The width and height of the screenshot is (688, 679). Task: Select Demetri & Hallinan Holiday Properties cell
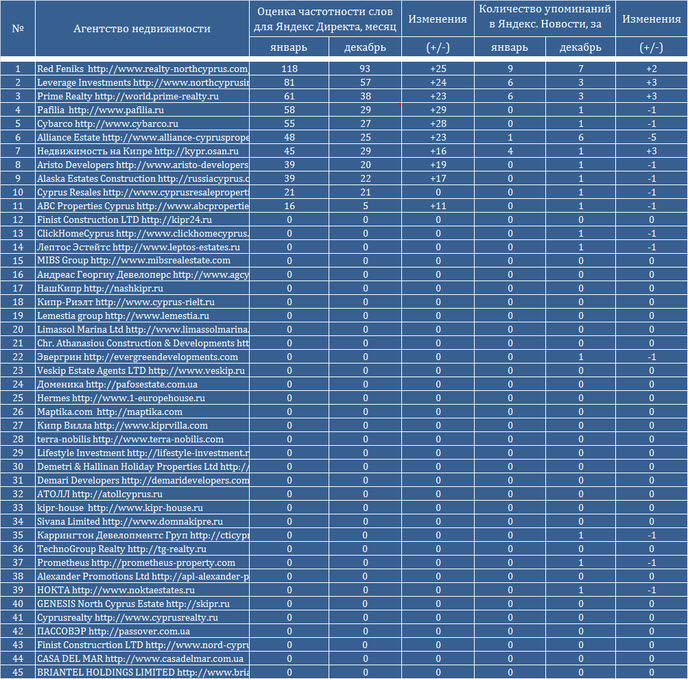[x=142, y=466]
